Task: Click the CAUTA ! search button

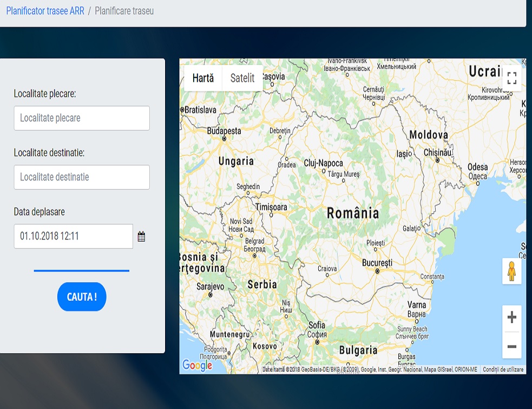Action: (x=82, y=296)
